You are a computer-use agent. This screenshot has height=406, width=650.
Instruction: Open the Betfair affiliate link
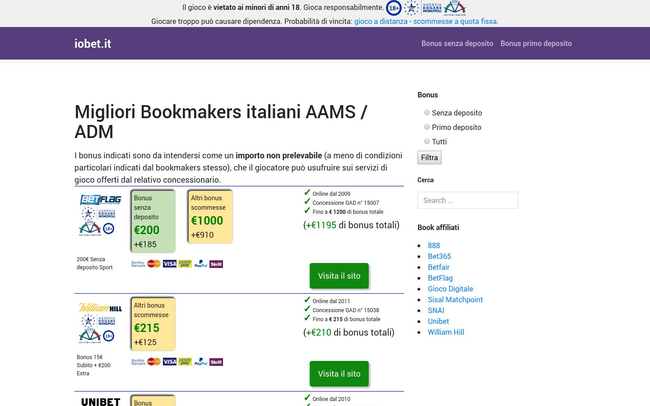click(439, 267)
